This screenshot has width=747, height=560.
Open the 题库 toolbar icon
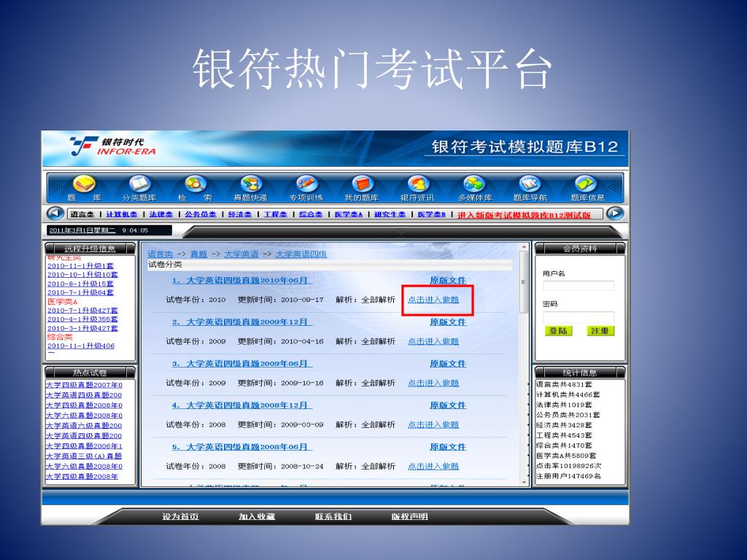(x=84, y=188)
